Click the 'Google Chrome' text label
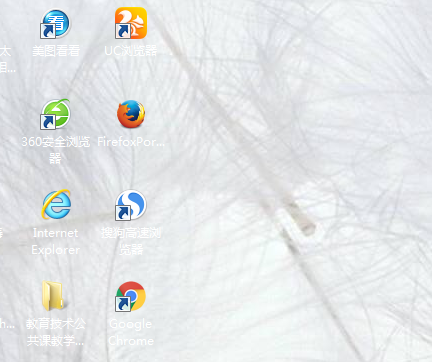The height and width of the screenshot is (362, 432). 131,332
